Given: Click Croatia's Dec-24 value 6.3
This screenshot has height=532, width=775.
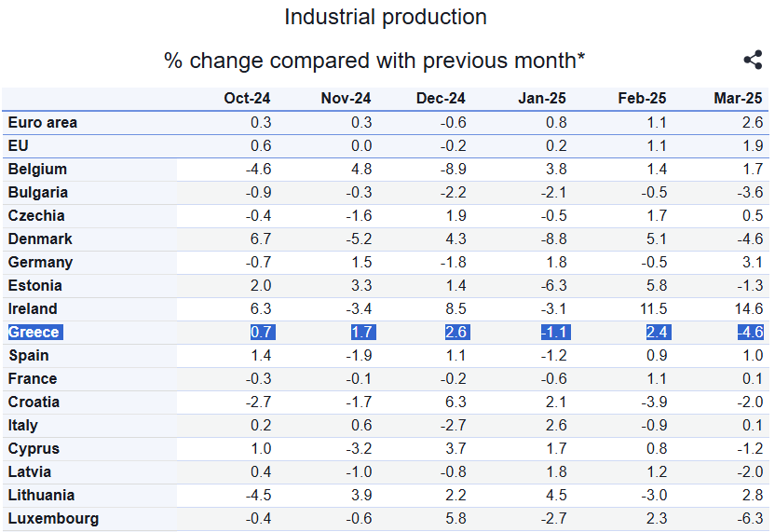Looking at the screenshot, I should click(454, 402).
